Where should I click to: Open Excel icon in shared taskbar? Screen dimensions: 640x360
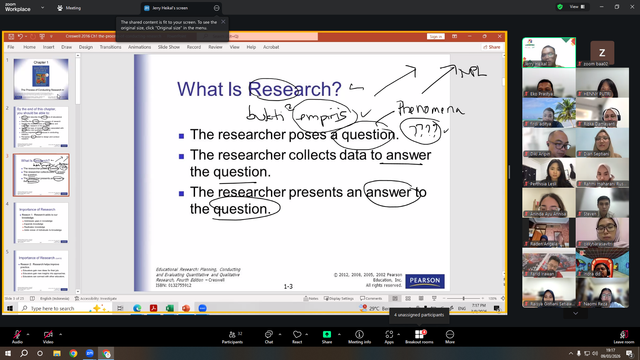[x=169, y=308]
